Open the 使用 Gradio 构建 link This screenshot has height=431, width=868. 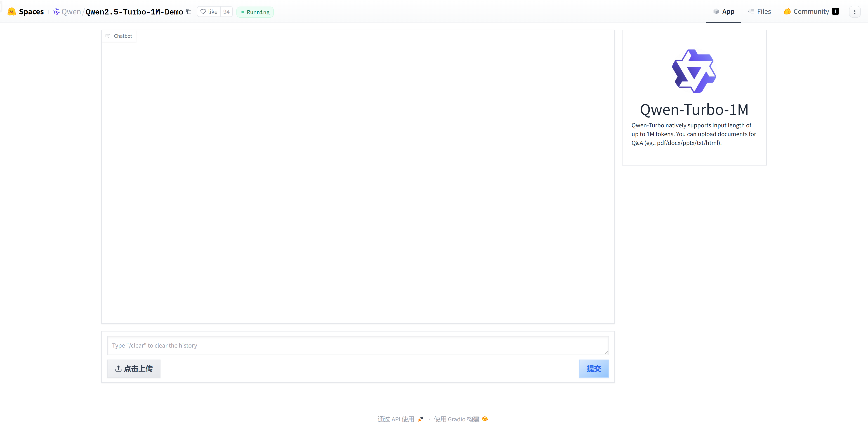coord(461,419)
